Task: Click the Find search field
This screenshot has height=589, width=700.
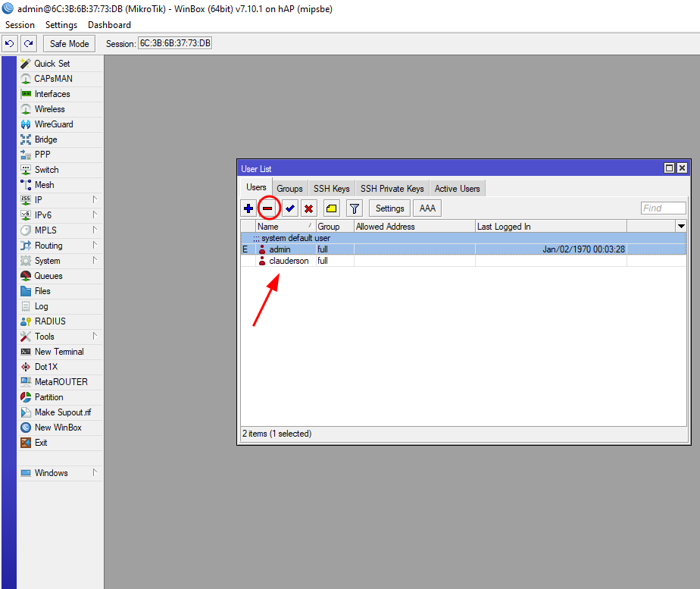Action: click(663, 208)
